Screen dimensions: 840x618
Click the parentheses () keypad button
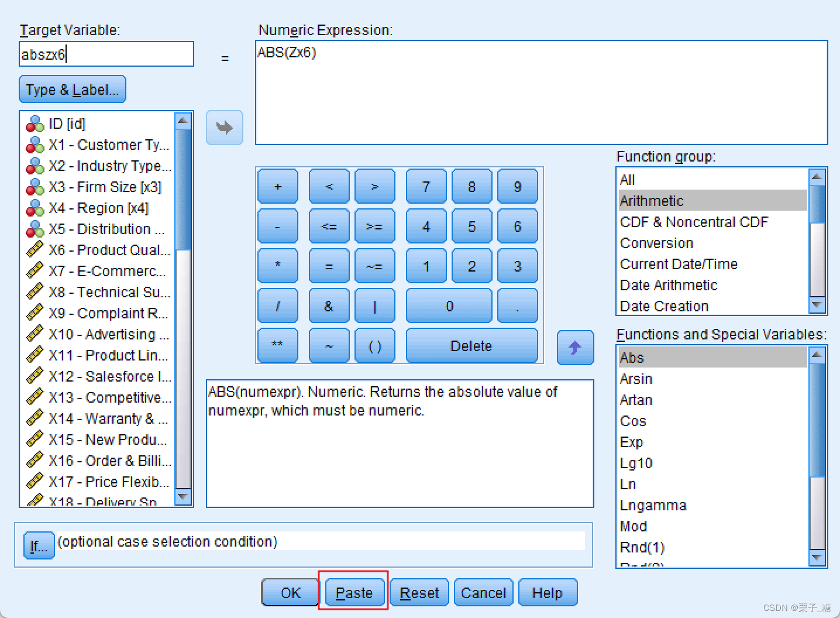pos(375,345)
